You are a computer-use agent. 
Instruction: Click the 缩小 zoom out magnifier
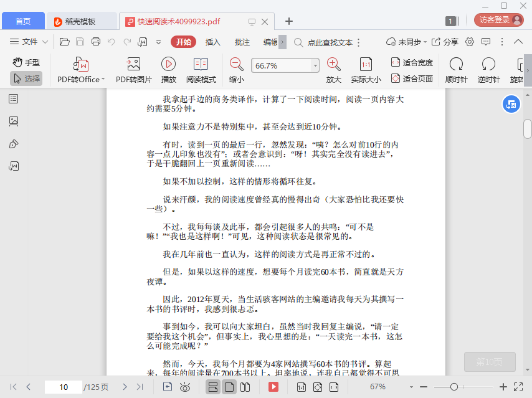pos(236,64)
